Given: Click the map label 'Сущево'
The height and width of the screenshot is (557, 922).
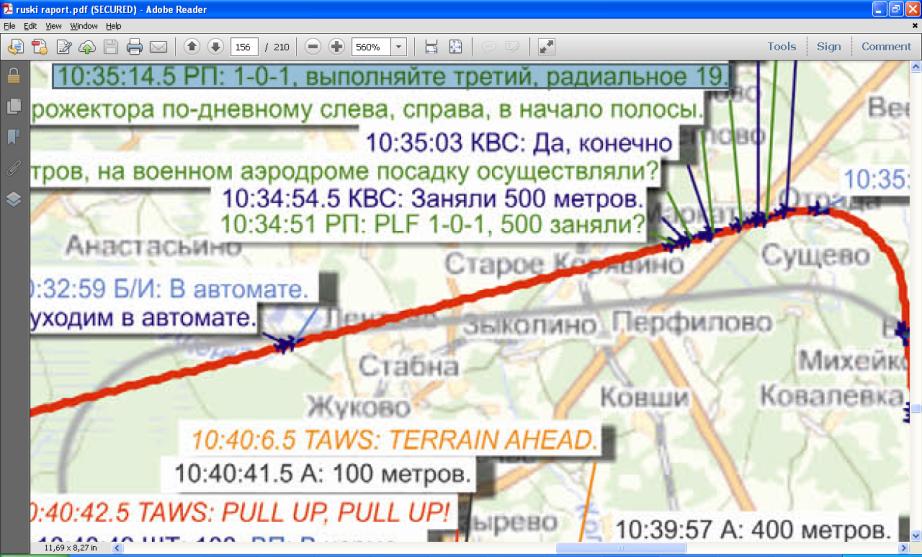Looking at the screenshot, I should 815,256.
